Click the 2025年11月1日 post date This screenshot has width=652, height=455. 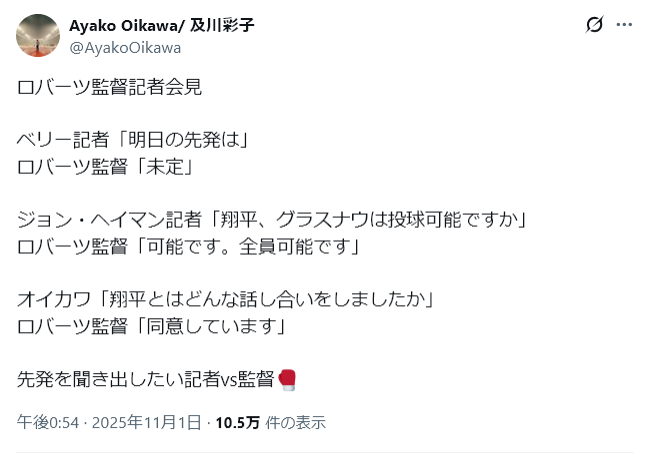point(142,422)
